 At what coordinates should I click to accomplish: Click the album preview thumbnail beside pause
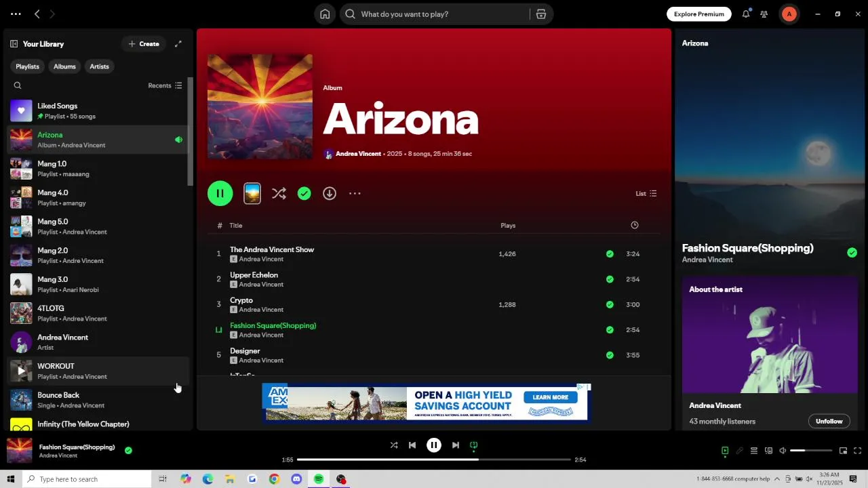(x=252, y=194)
